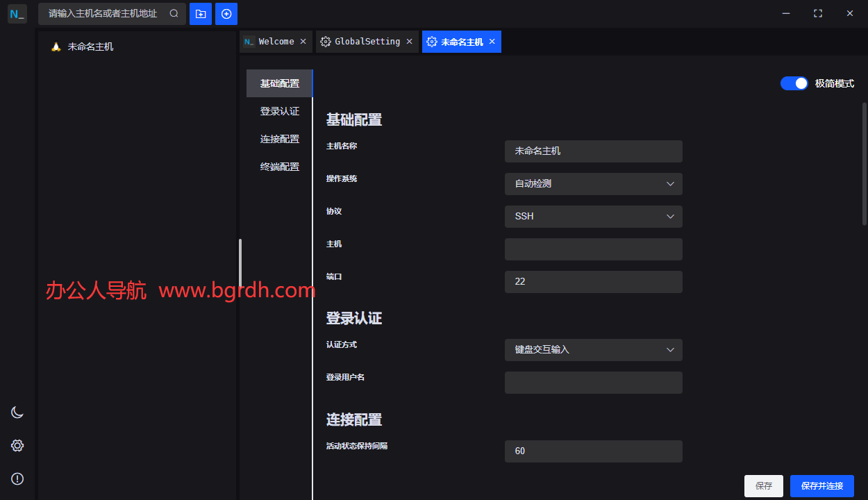Click the NxShell logo in the top-left corner
The image size is (868, 500).
[17, 13]
